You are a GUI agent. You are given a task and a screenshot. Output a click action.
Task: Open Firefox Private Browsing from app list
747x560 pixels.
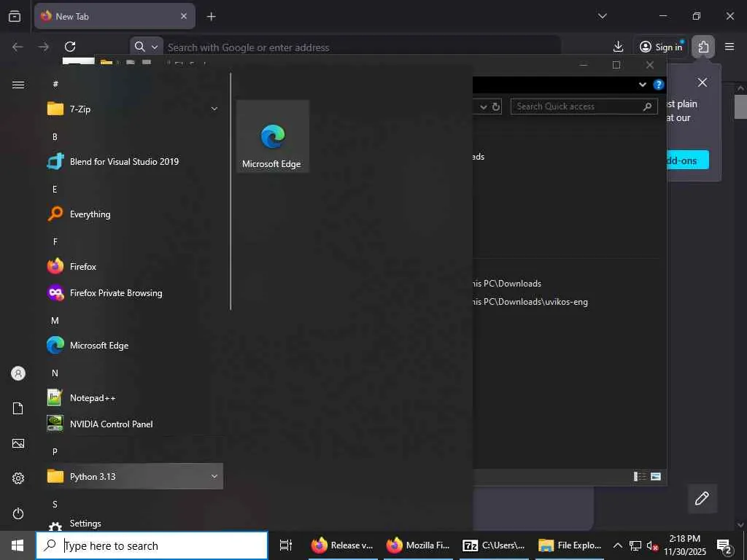[133, 293]
